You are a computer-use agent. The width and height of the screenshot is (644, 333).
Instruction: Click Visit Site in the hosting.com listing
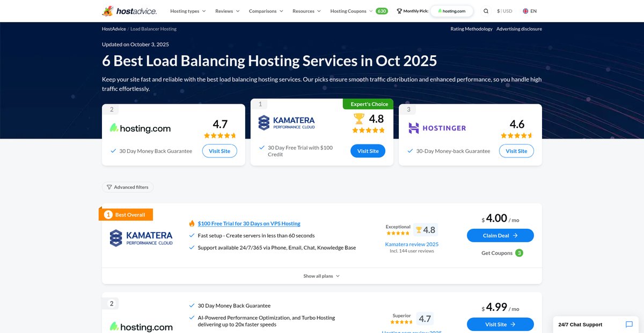tap(500, 324)
